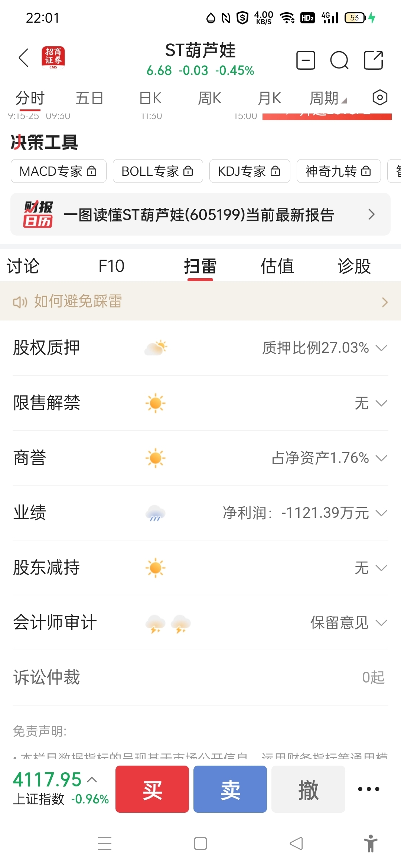Viewport: 401px width, 868px height.
Task: Tap the share export icon
Action: [x=374, y=60]
